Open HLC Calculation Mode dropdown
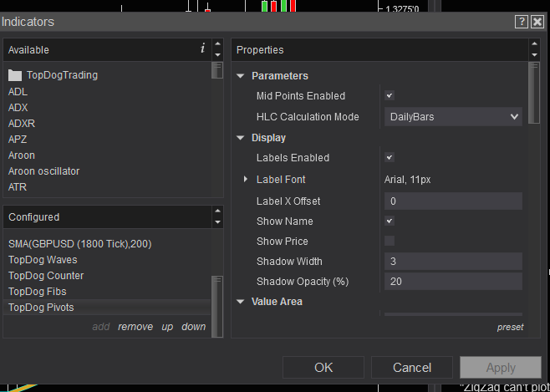Screen dimensions: 550x392 coord(453,117)
